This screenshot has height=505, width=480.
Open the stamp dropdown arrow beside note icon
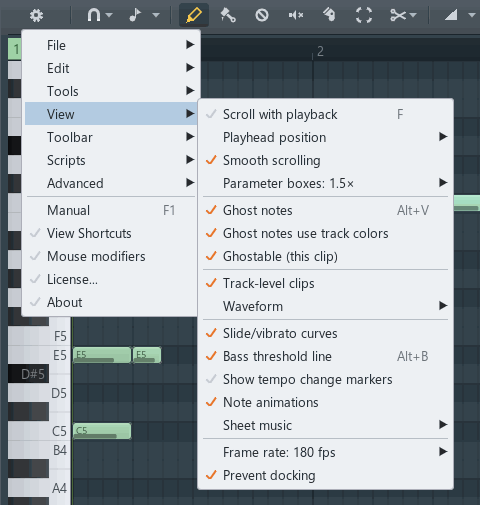click(x=156, y=15)
